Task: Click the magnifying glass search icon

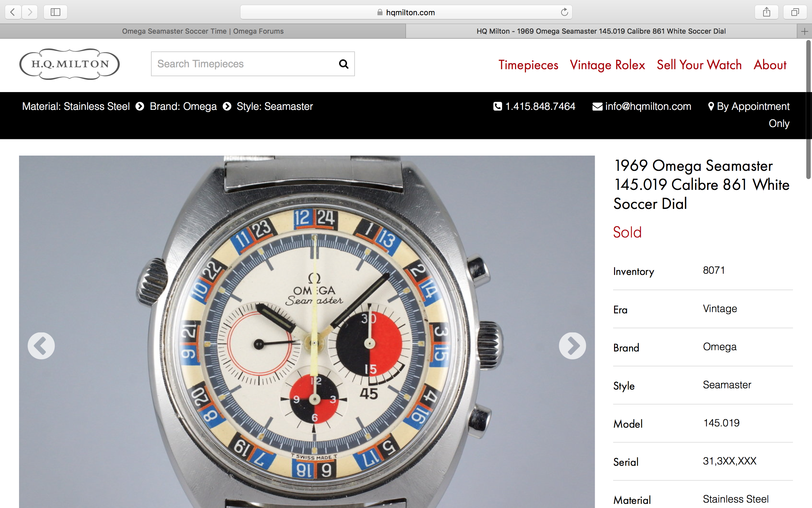Action: pyautogui.click(x=344, y=64)
